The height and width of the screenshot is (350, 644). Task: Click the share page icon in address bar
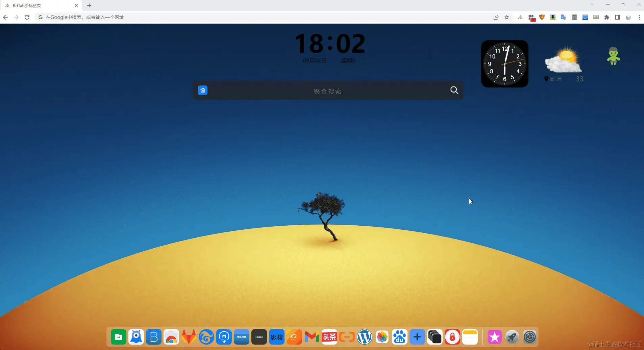point(496,18)
